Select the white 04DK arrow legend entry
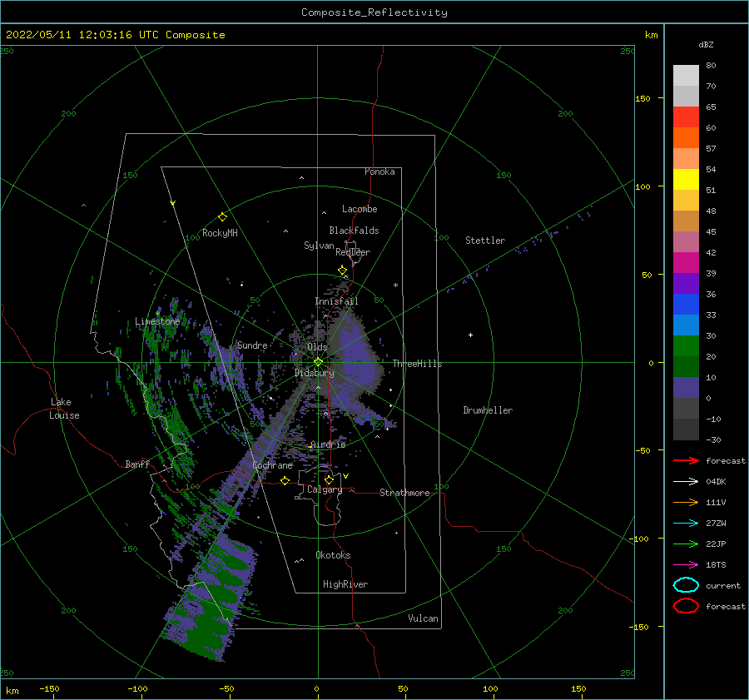The height and width of the screenshot is (700, 749). click(x=686, y=481)
